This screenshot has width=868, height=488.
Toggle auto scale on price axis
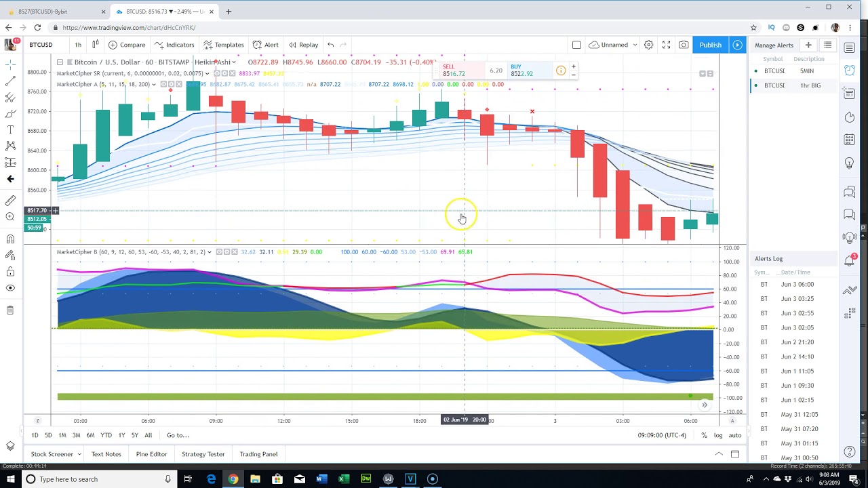tap(734, 435)
